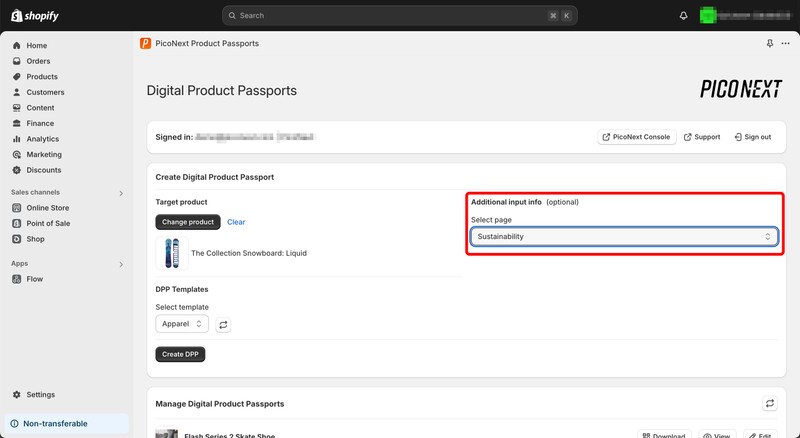Click the Create DPP button
Image resolution: width=800 pixels, height=438 pixels.
pyautogui.click(x=180, y=354)
